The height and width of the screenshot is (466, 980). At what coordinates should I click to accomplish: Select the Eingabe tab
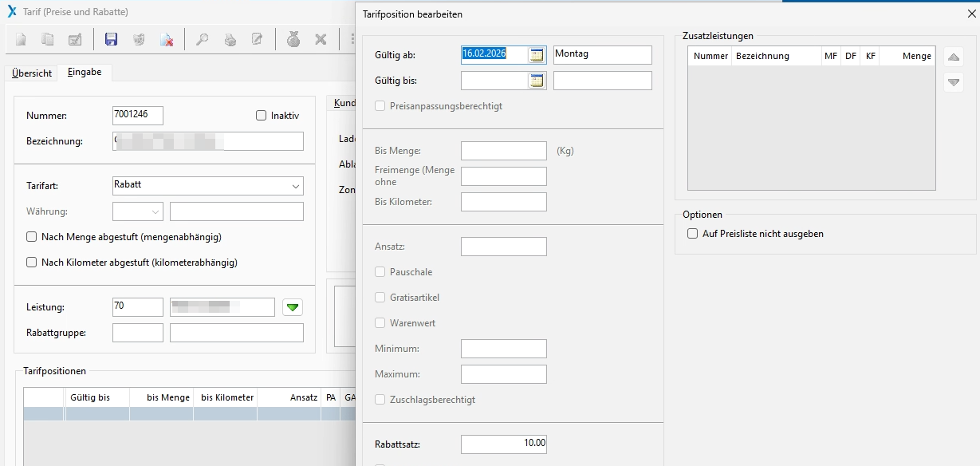coord(85,72)
